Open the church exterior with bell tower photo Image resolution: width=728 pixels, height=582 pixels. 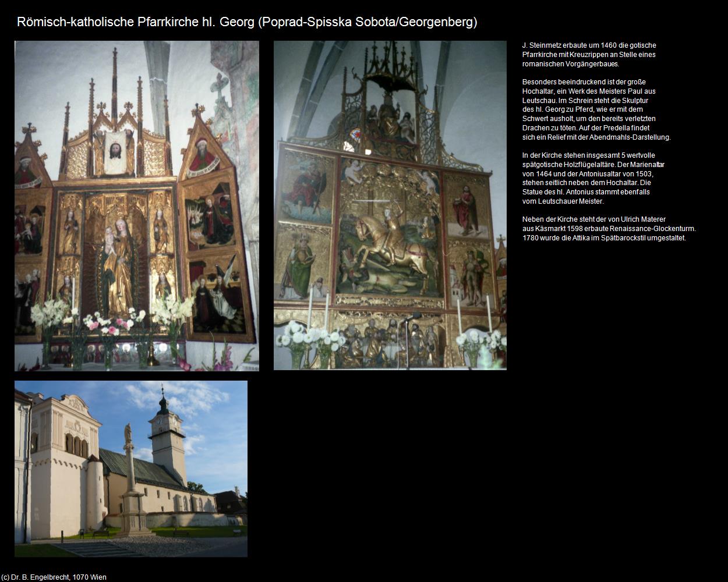click(131, 469)
